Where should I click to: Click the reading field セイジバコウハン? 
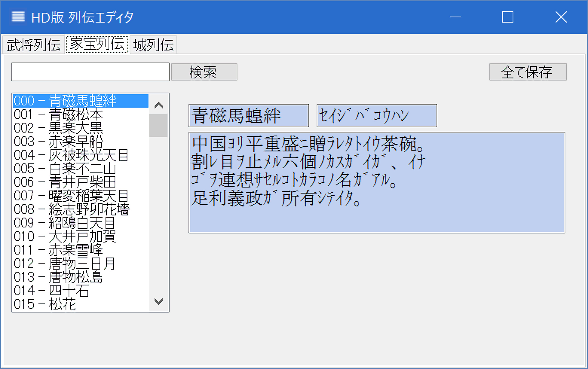point(377,116)
